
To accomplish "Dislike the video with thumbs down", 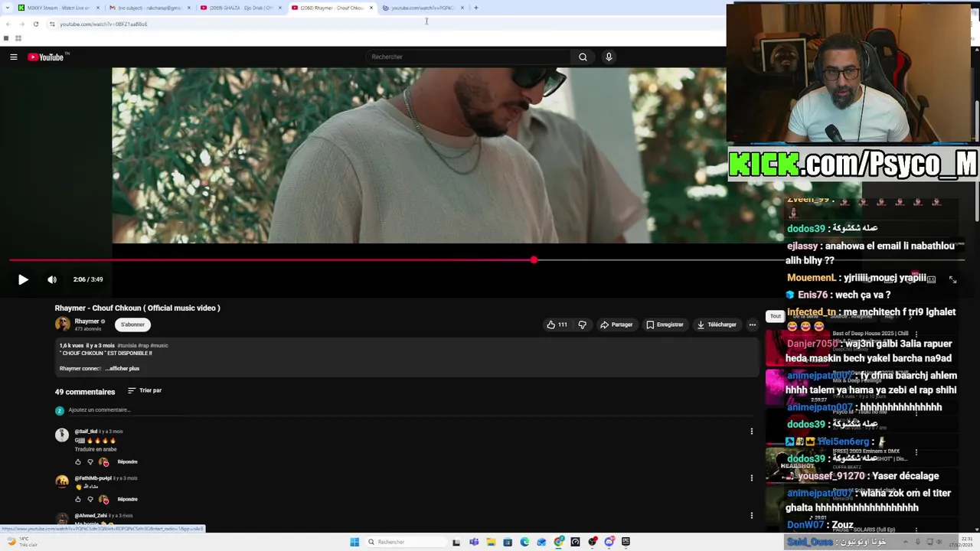I will tap(583, 324).
